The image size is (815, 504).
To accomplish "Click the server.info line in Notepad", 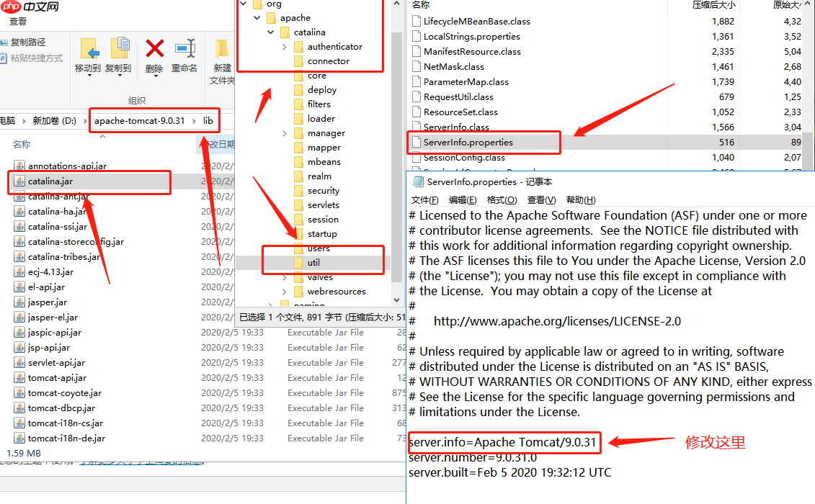I will pyautogui.click(x=502, y=442).
